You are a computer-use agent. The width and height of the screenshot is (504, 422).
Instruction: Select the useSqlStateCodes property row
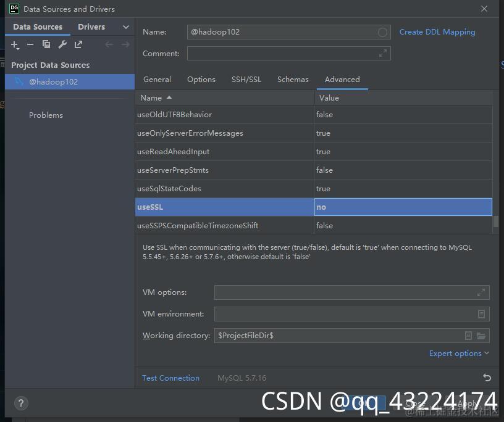(x=314, y=189)
